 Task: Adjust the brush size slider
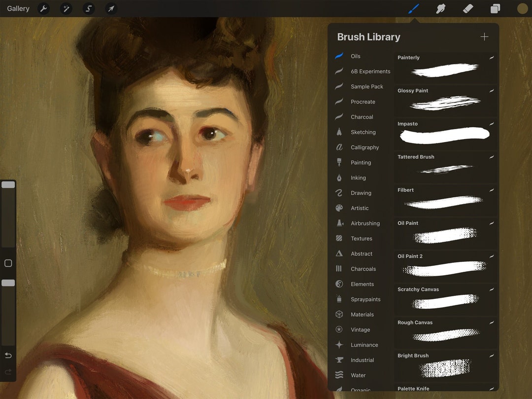coord(8,184)
